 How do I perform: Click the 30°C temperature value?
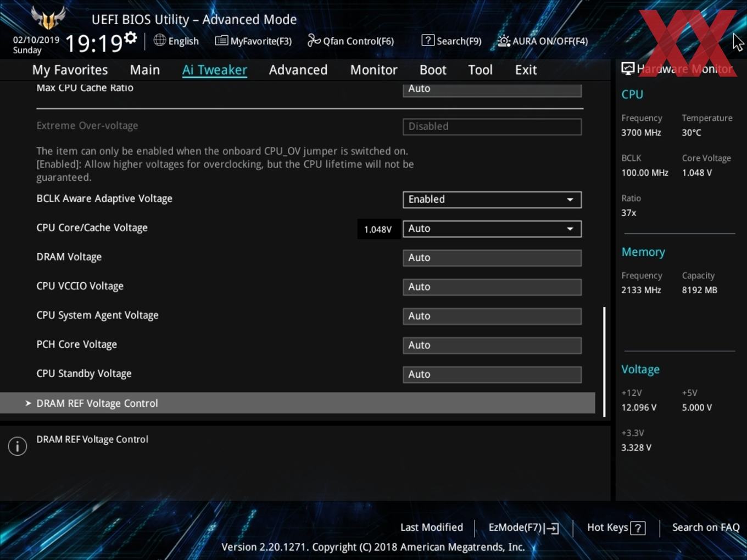click(692, 132)
